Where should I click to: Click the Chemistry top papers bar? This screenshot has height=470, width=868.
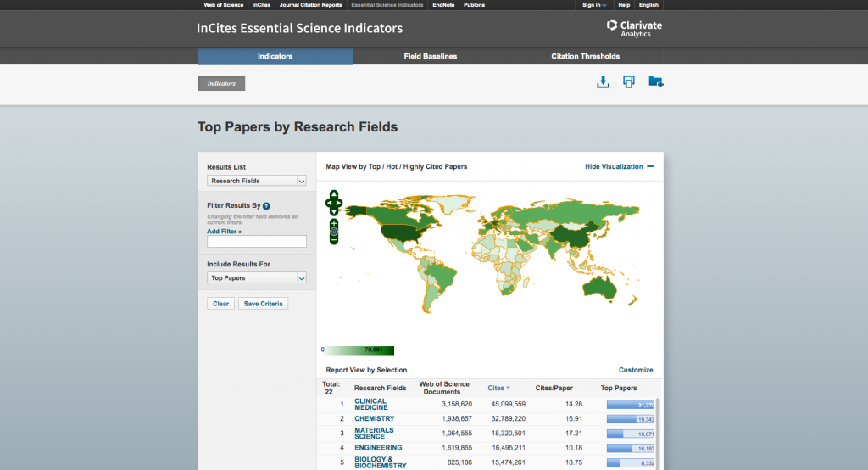click(x=631, y=419)
